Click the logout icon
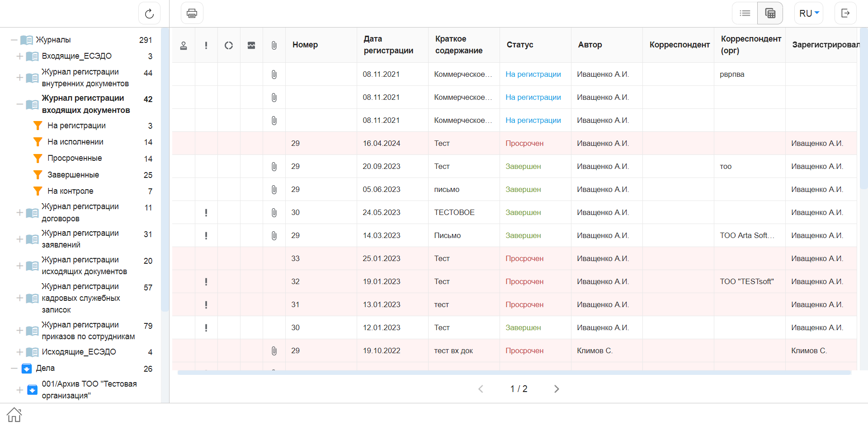The width and height of the screenshot is (868, 425). [x=845, y=13]
